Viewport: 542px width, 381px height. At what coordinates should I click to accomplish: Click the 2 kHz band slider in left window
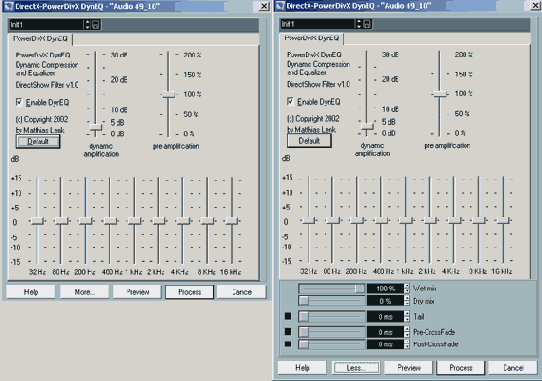point(159,221)
